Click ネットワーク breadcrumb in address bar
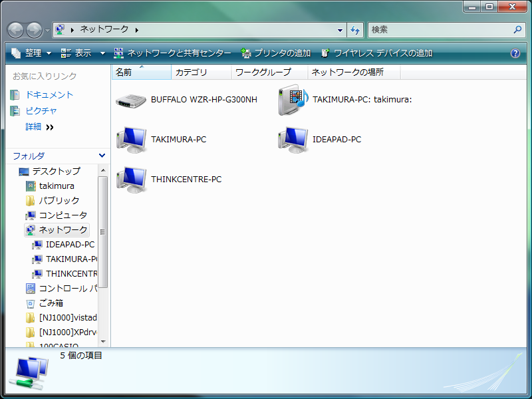Viewport: 532px width, 399px height. (x=104, y=29)
